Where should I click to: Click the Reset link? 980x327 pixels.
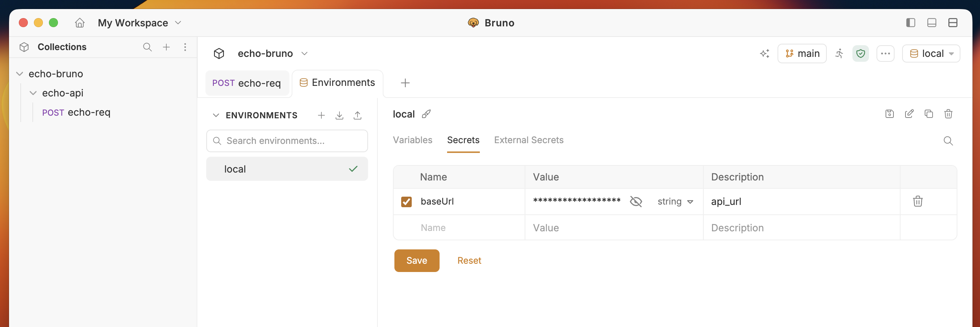[469, 261]
